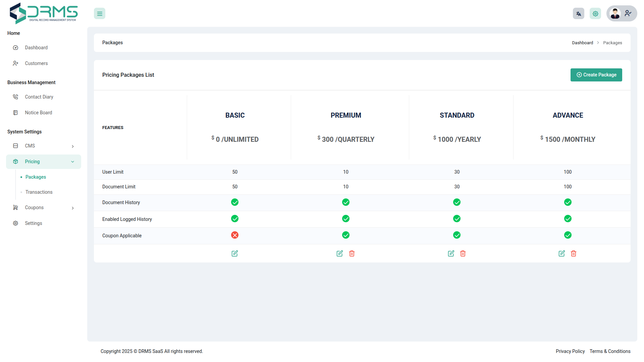Edit the STANDARD package

[x=451, y=253]
